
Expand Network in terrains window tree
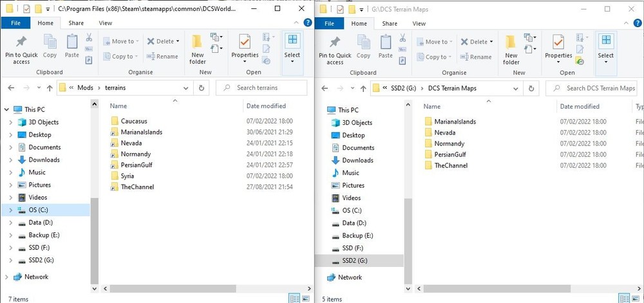click(6, 277)
